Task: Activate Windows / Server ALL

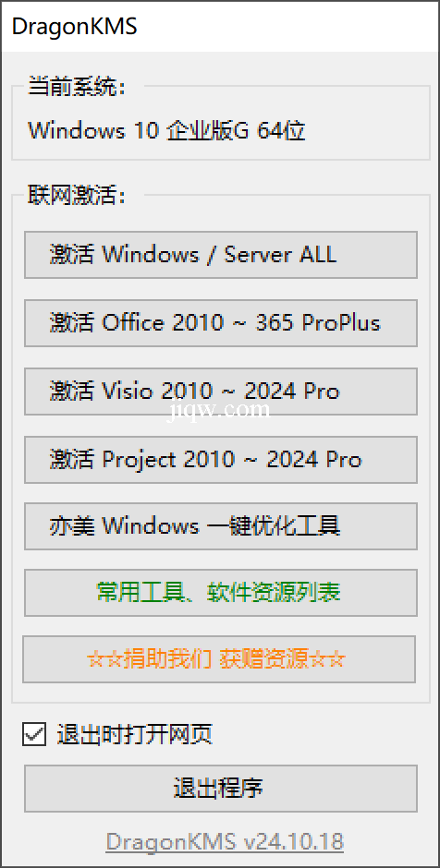Action: click(221, 255)
